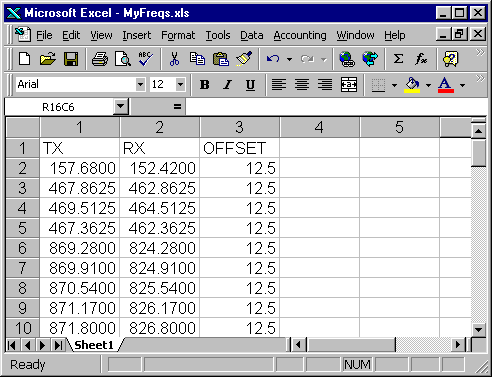The image size is (492, 377).
Task: Copy selection using the Copy icon
Action: point(197,60)
